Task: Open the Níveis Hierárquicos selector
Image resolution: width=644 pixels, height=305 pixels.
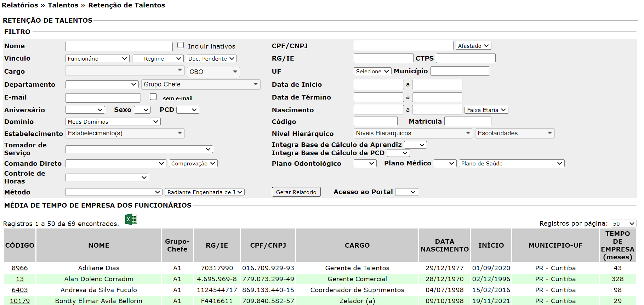Action: coord(413,133)
